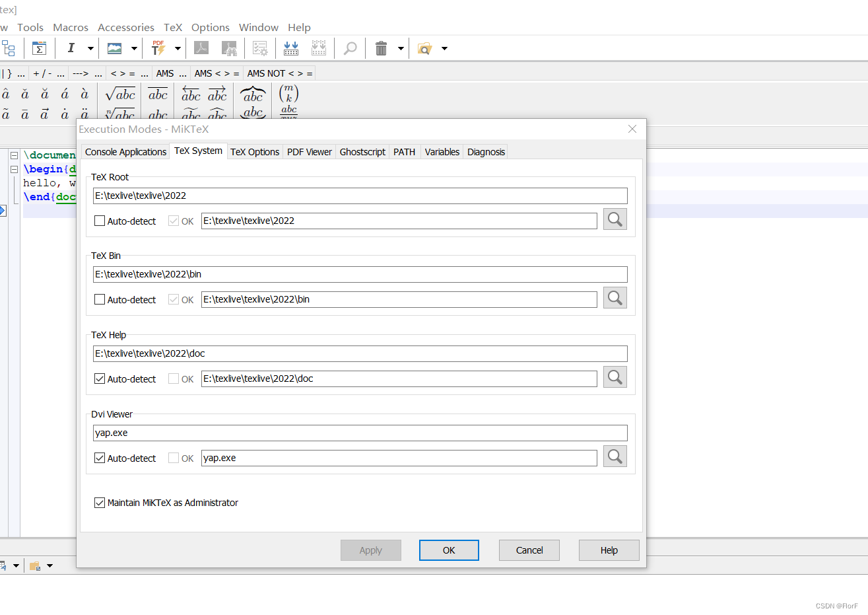The image size is (868, 615).
Task: Click the OK checkbox in TeX Bin
Action: coord(174,299)
